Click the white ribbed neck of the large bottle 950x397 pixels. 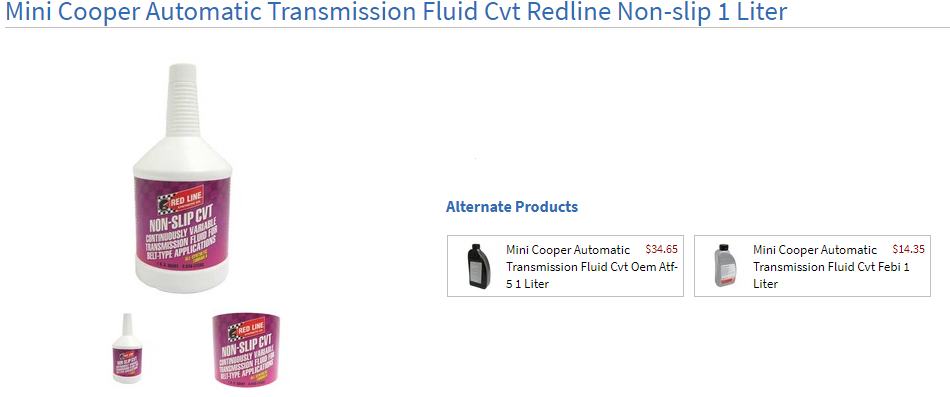pos(182,101)
